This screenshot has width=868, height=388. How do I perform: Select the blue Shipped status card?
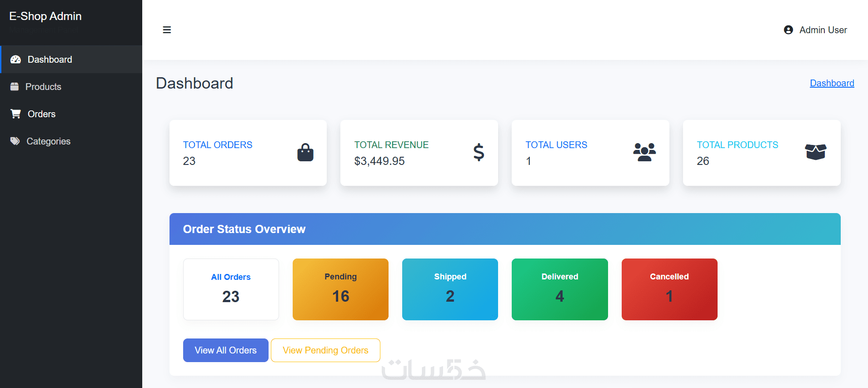point(450,289)
